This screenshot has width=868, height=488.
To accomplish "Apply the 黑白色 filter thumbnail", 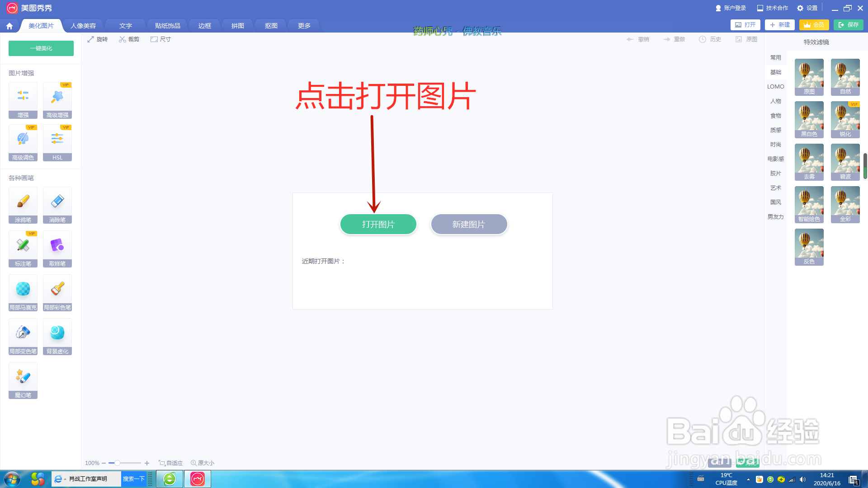I will coord(809,119).
